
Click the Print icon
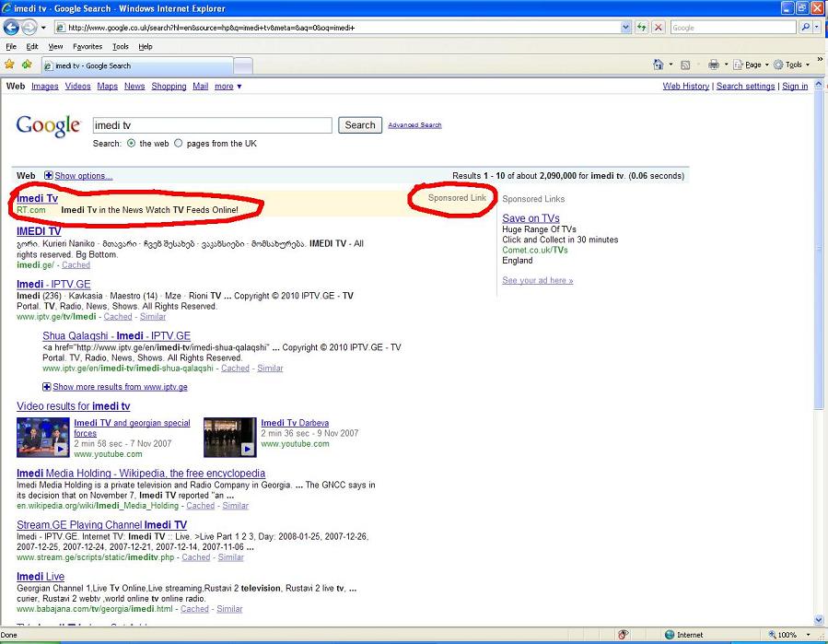714,64
